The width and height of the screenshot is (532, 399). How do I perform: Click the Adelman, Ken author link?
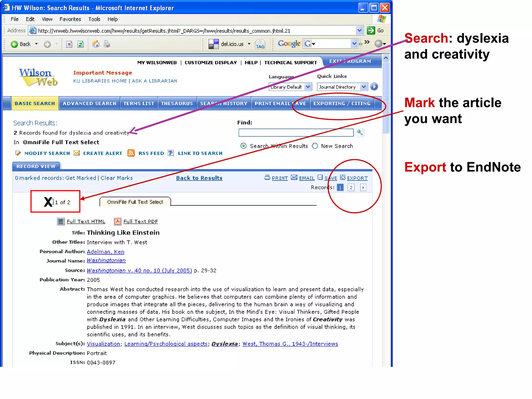click(105, 252)
